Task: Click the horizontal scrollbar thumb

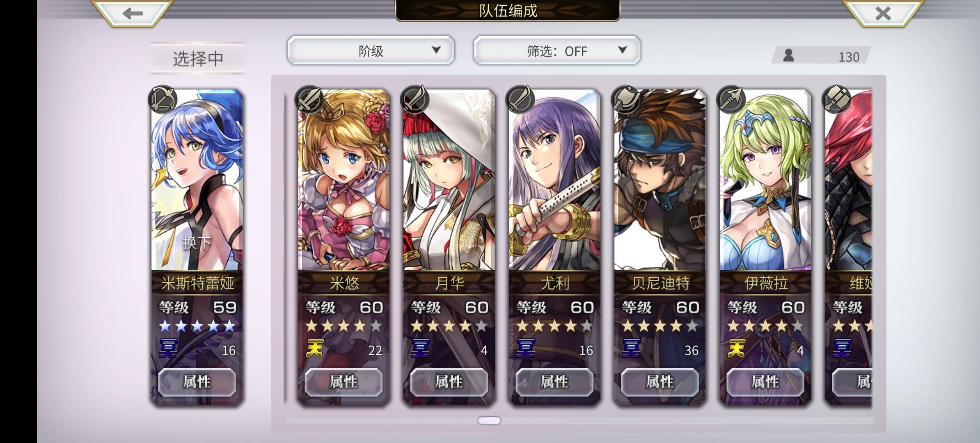Action: click(x=489, y=420)
